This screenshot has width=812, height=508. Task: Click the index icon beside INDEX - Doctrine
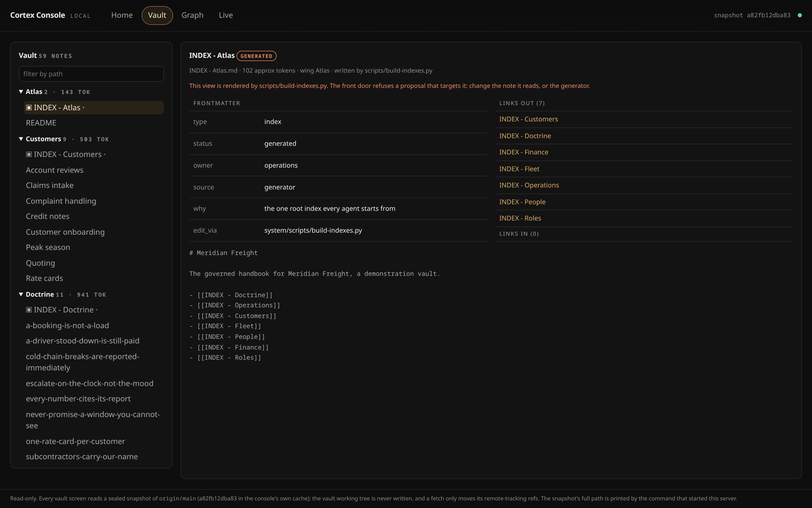29,310
